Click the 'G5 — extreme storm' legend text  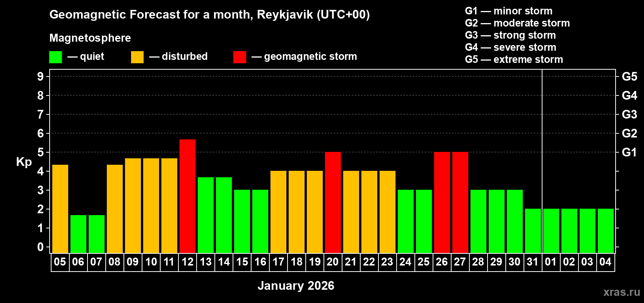(514, 59)
